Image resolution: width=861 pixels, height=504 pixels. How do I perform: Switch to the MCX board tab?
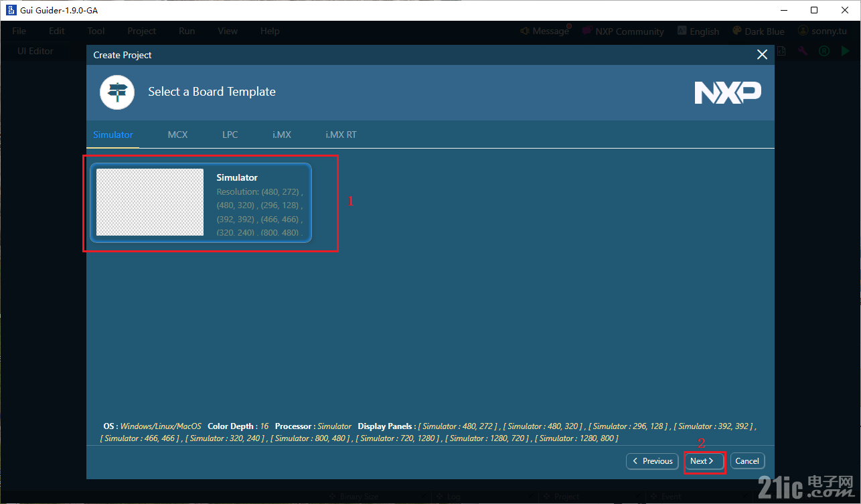(177, 135)
